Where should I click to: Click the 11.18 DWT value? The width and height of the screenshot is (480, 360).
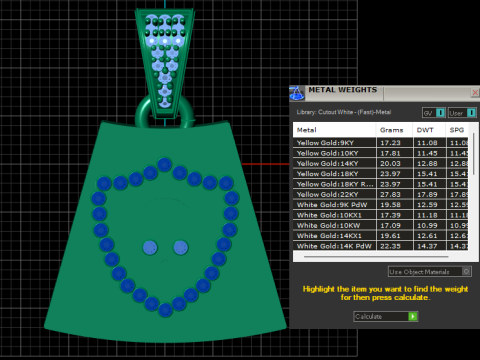[x=427, y=215]
